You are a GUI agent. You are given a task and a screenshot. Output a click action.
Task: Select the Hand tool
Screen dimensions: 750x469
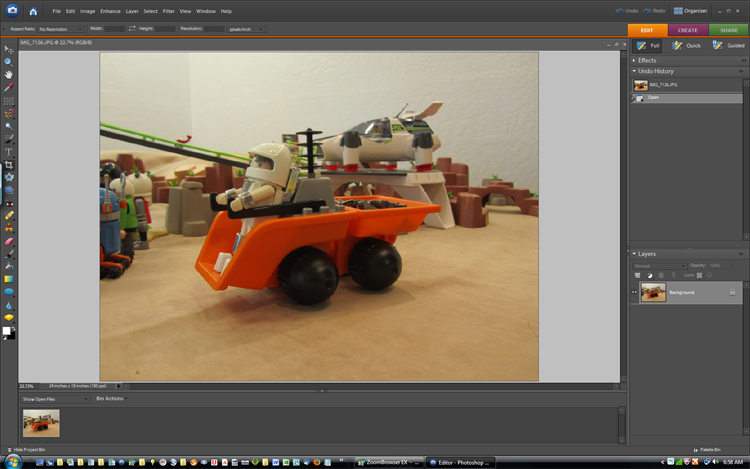(9, 75)
